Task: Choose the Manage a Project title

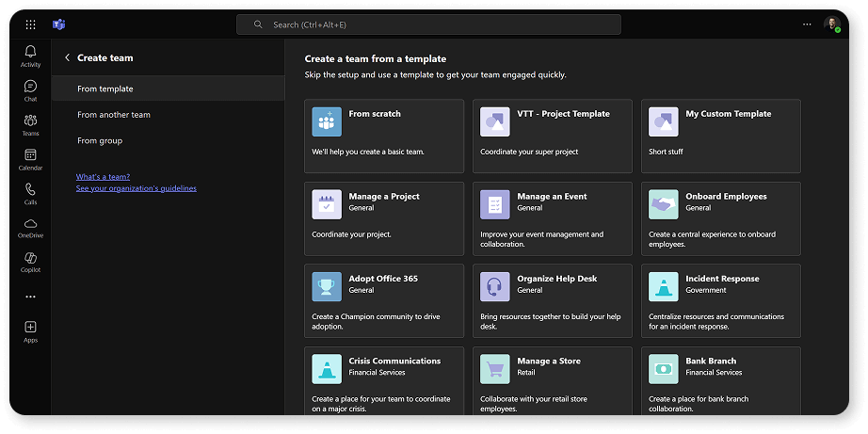Action: pyautogui.click(x=383, y=196)
